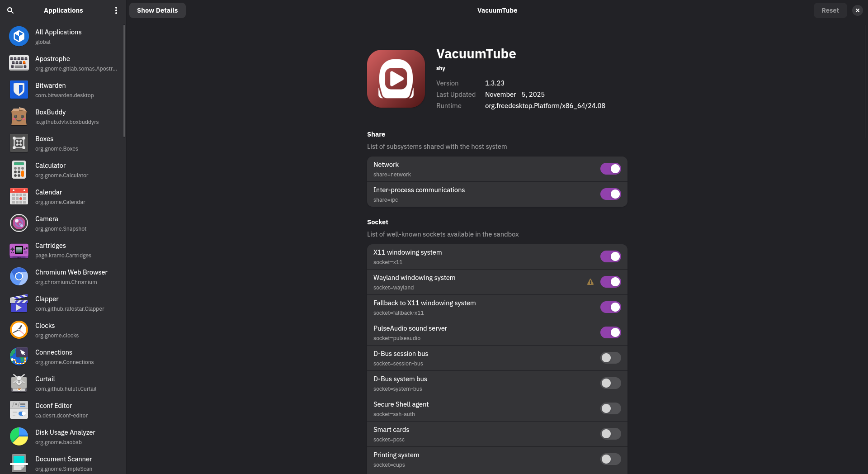Turn off PulseAudio sound server switch
868x474 pixels.
(610, 332)
